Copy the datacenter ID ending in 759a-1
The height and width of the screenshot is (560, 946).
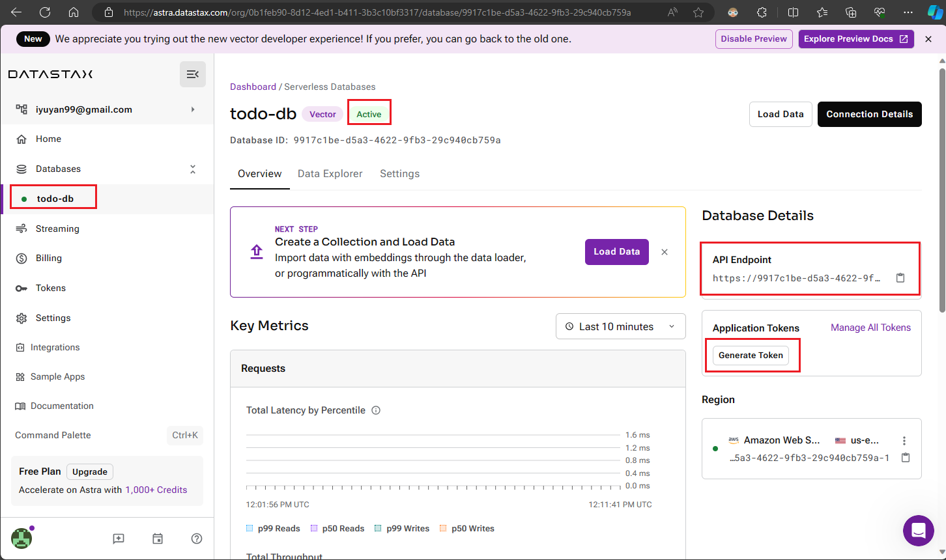(905, 458)
